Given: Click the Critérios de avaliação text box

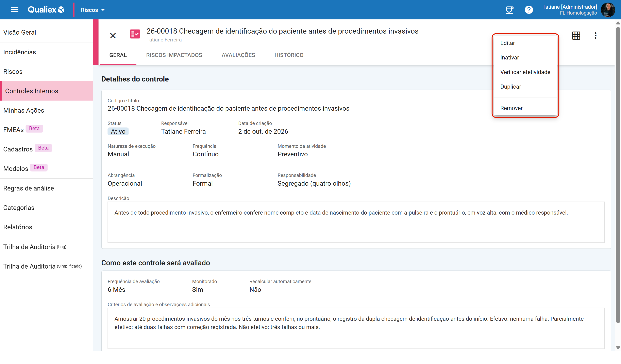Looking at the screenshot, I should [x=356, y=328].
